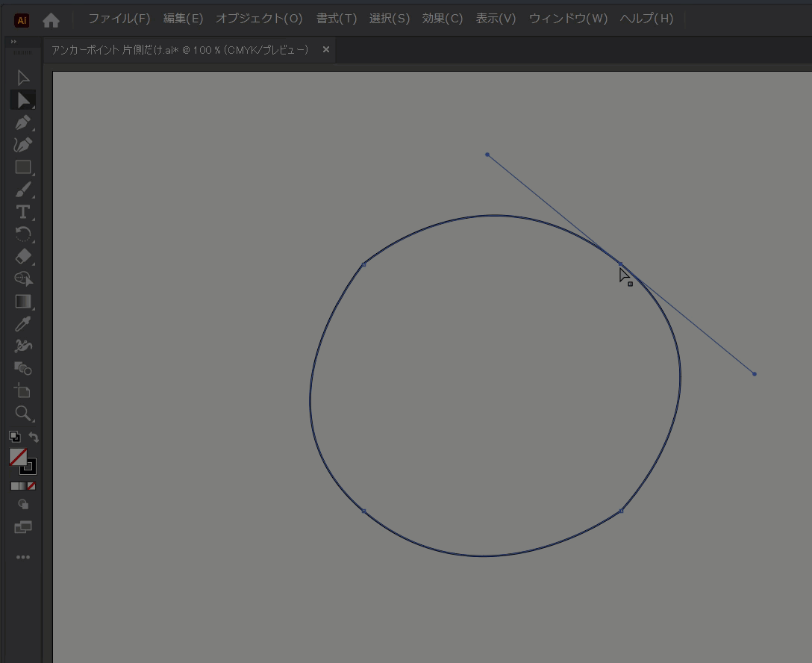Open the 選択(S) menu

click(390, 19)
